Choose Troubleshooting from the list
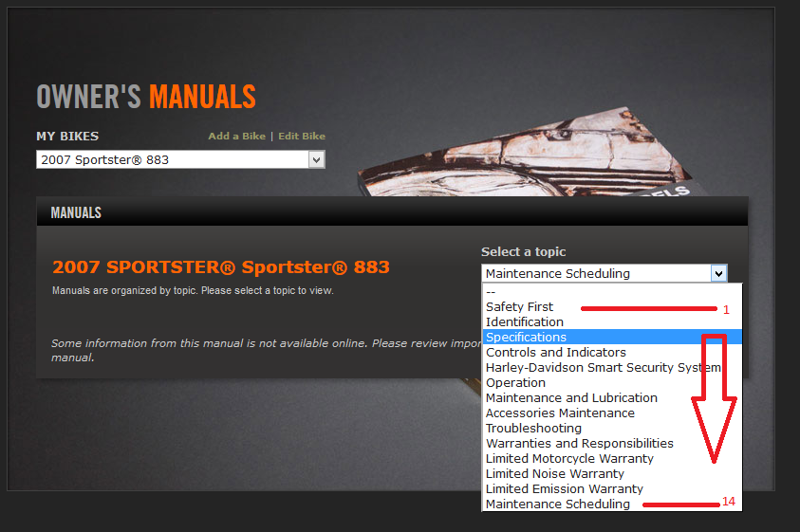Viewport: 800px width, 532px height. [533, 429]
